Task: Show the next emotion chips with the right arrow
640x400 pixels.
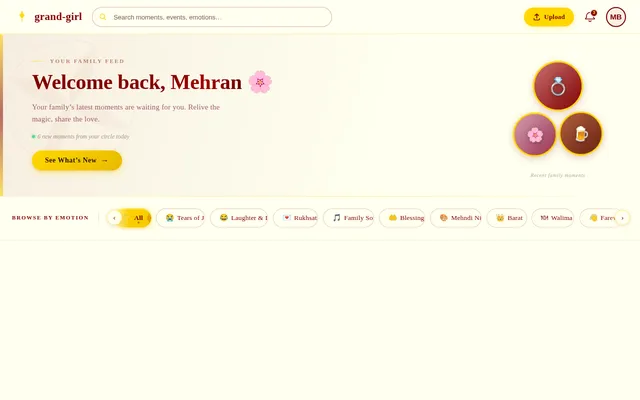Action: [x=622, y=218]
